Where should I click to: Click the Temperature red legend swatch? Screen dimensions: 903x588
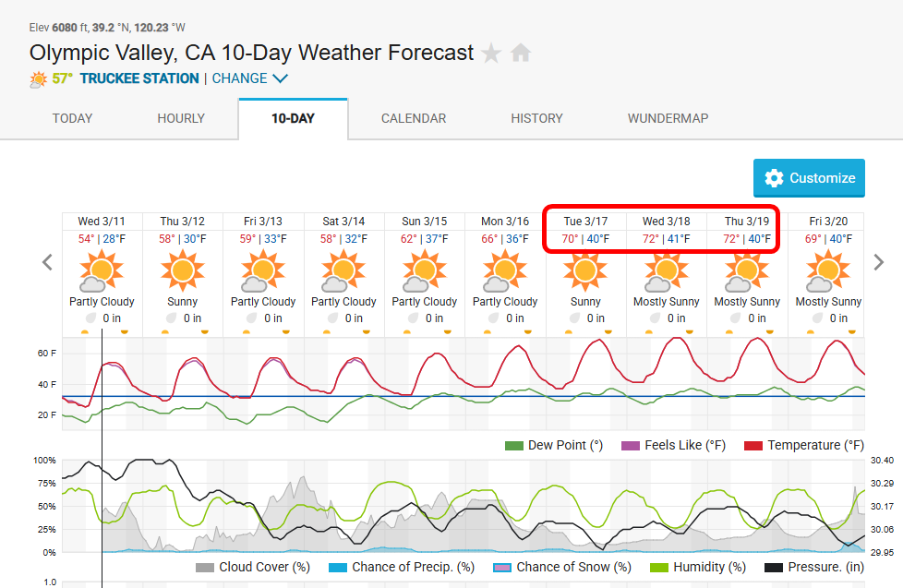pos(752,446)
